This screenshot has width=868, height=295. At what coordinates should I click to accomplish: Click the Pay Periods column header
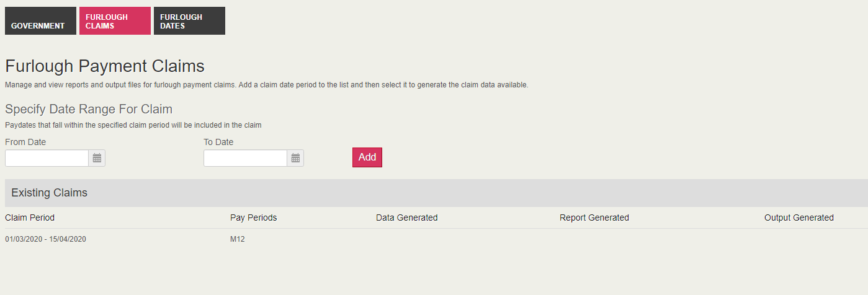point(253,218)
